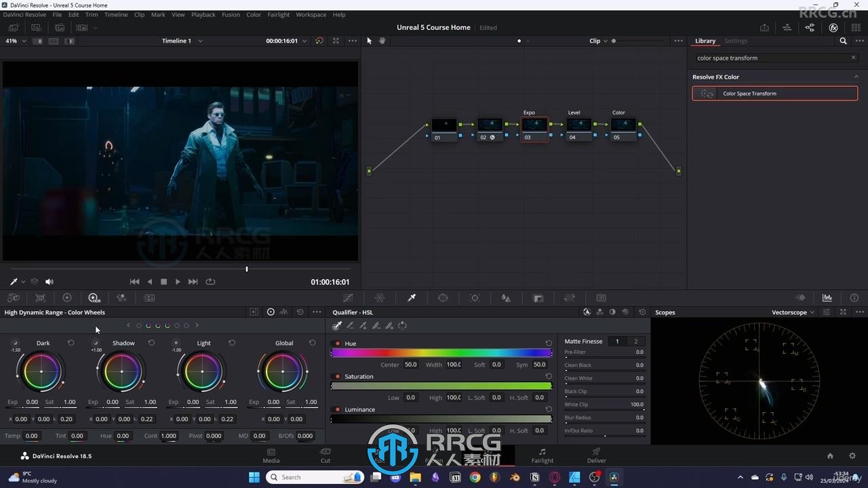Viewport: 868px width, 488px height.
Task: Search the effects library
Action: tap(844, 41)
